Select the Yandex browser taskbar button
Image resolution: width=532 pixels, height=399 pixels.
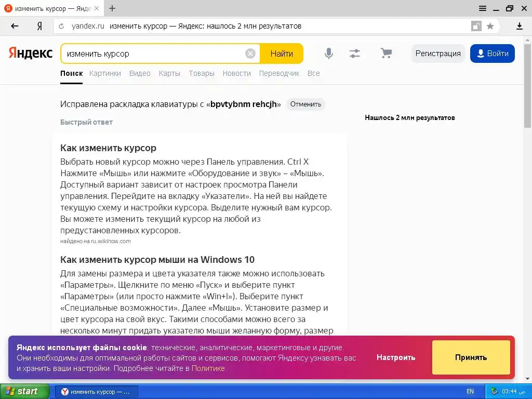(x=96, y=392)
